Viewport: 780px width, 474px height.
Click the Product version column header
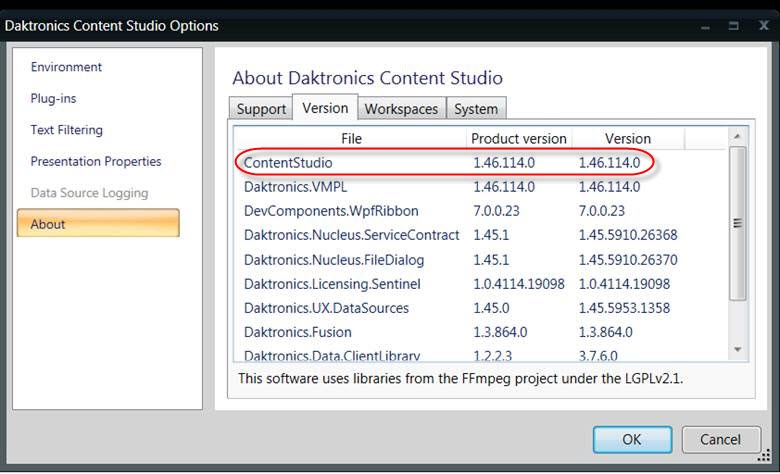tap(518, 139)
